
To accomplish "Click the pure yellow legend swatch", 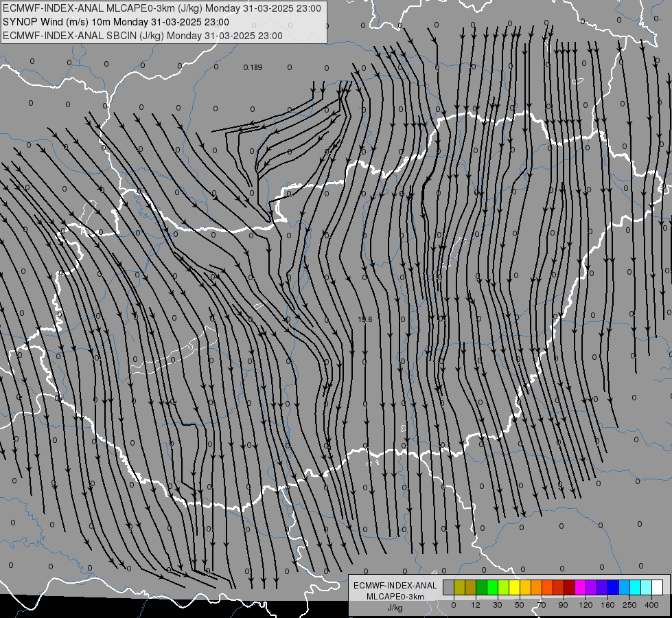I will (x=514, y=587).
